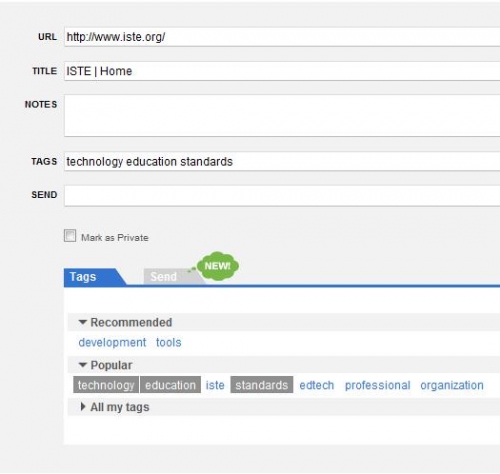Focus the URL input field
The image size is (500, 474).
pos(282,37)
